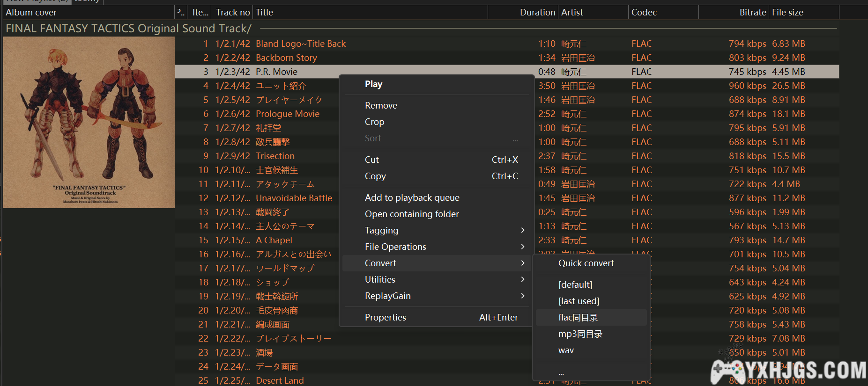This screenshot has height=386, width=868.
Task: Open containing folder of track
Action: pyautogui.click(x=412, y=214)
